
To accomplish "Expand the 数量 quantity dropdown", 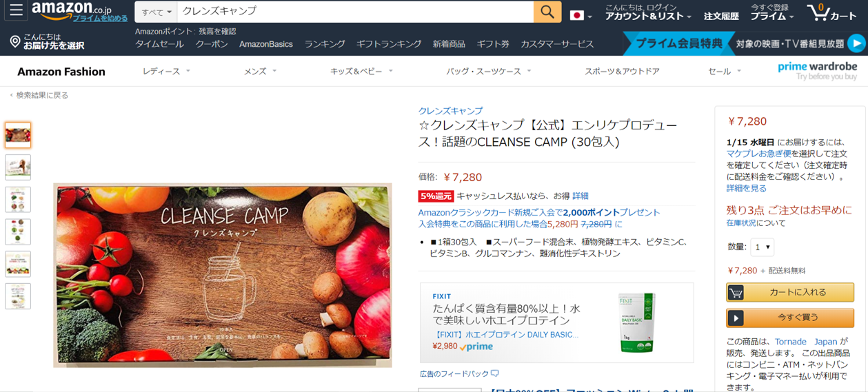I will point(762,247).
